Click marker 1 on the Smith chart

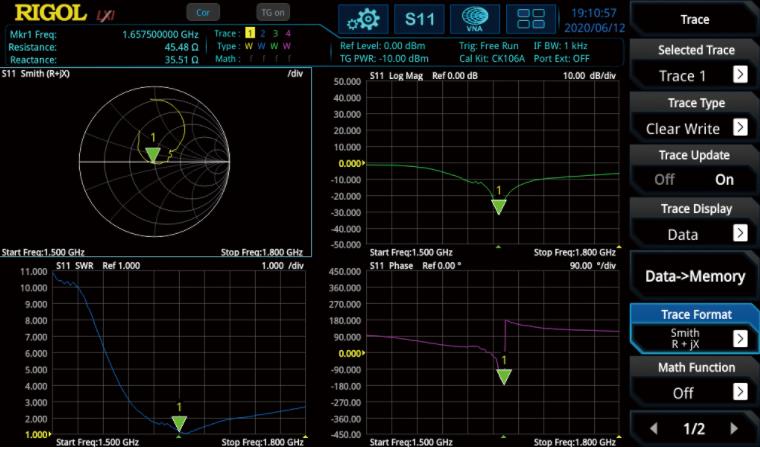[152, 153]
